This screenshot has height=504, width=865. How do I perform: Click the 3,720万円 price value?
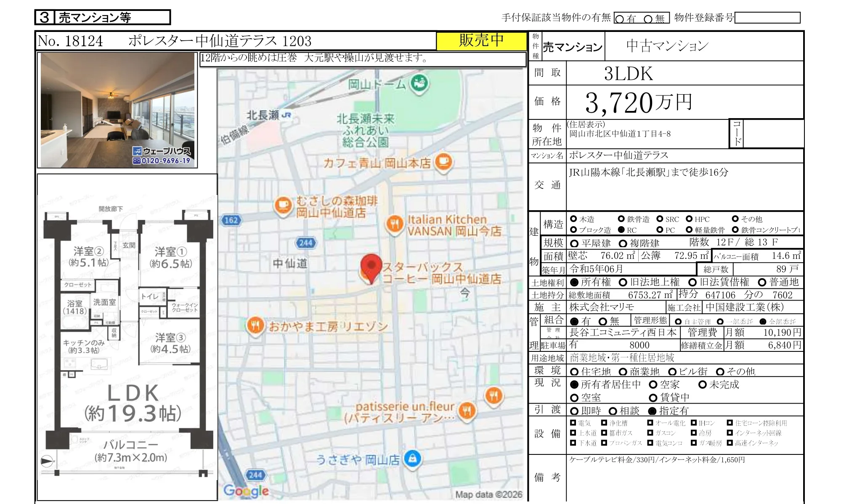point(638,103)
